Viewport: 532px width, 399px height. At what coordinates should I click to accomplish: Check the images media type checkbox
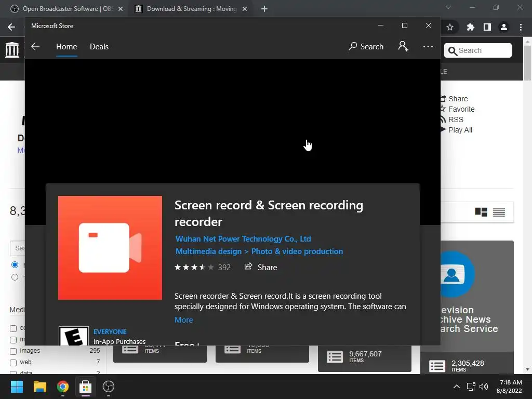13,351
